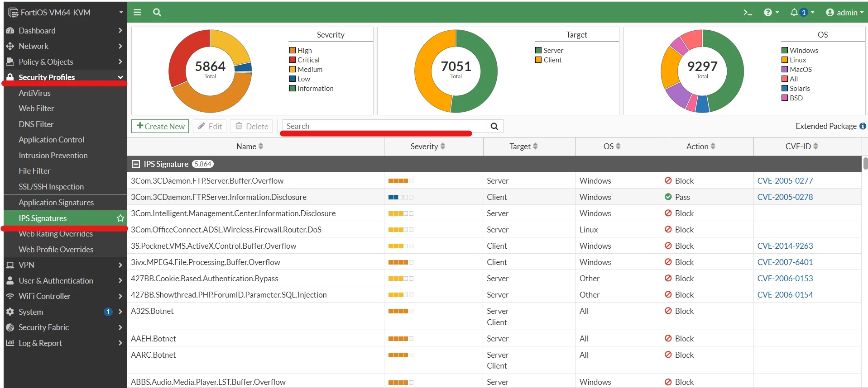Screen dimensions: 868x388
Task: Open the help question mark menu
Action: (x=771, y=13)
